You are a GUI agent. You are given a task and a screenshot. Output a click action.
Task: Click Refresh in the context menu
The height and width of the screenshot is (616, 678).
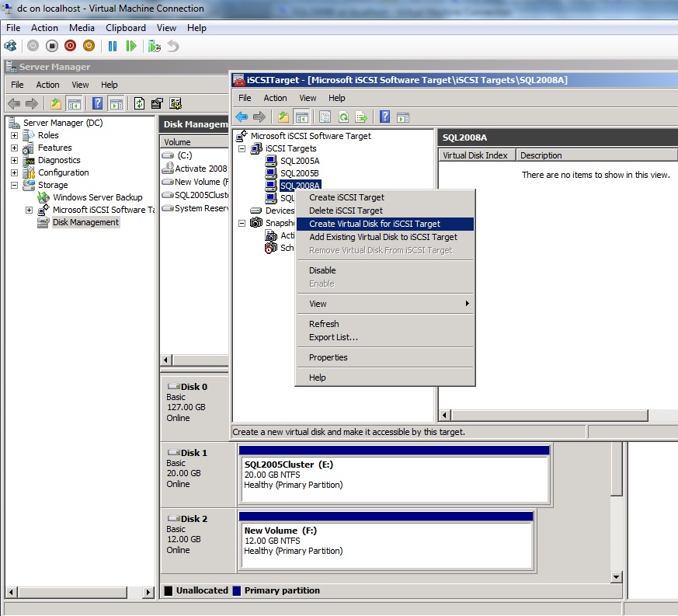point(385,324)
